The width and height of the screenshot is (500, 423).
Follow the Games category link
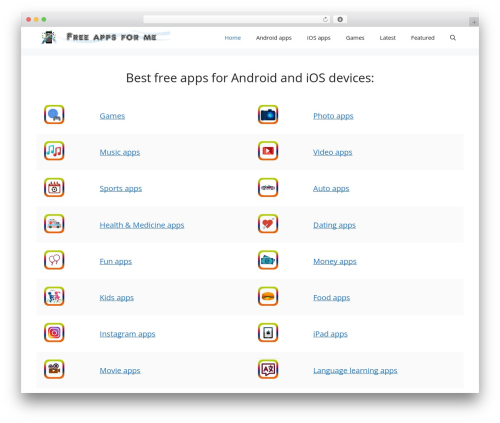tap(112, 116)
